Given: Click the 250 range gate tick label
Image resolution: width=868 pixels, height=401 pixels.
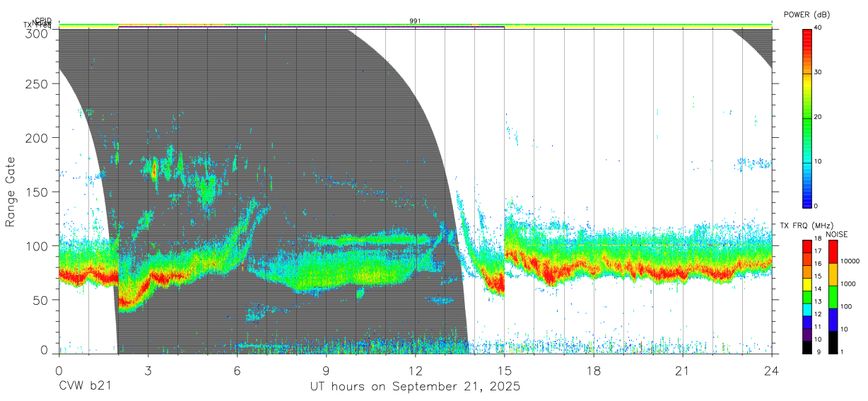Looking at the screenshot, I should pos(38,83).
